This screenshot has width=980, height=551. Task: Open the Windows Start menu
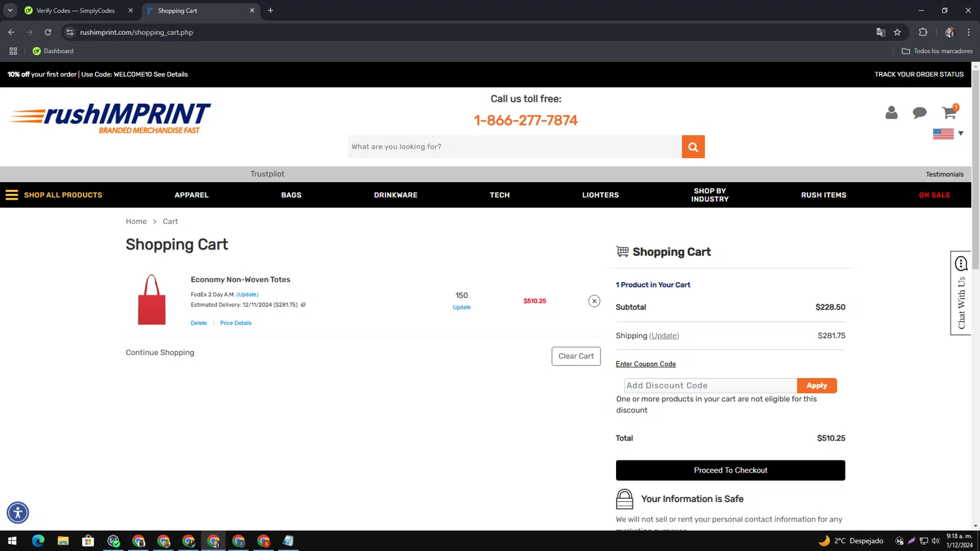pos(12,541)
